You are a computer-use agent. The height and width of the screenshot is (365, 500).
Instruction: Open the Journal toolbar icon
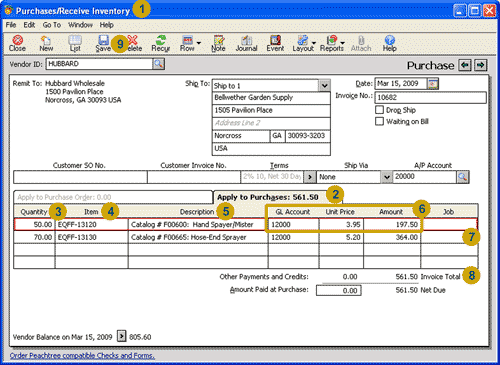pyautogui.click(x=246, y=44)
